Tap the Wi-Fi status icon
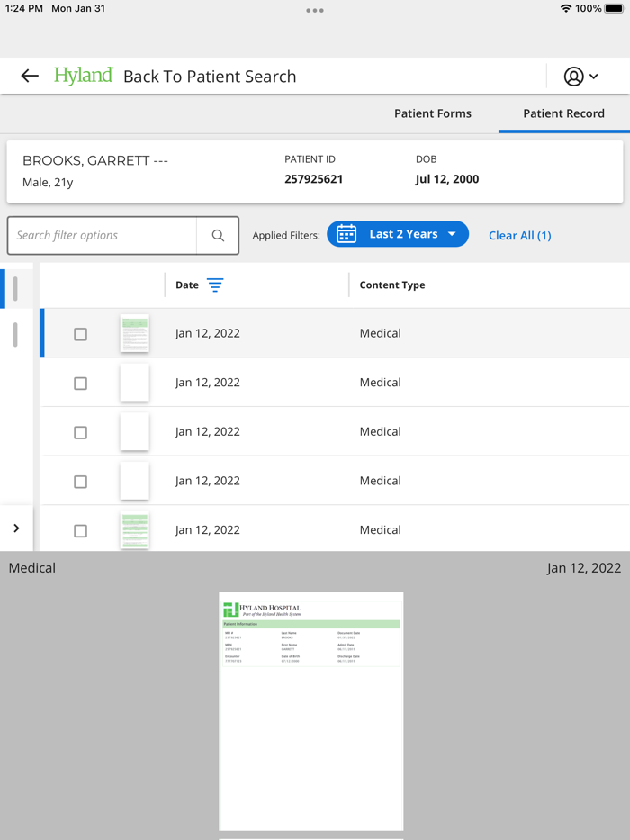 click(x=566, y=9)
